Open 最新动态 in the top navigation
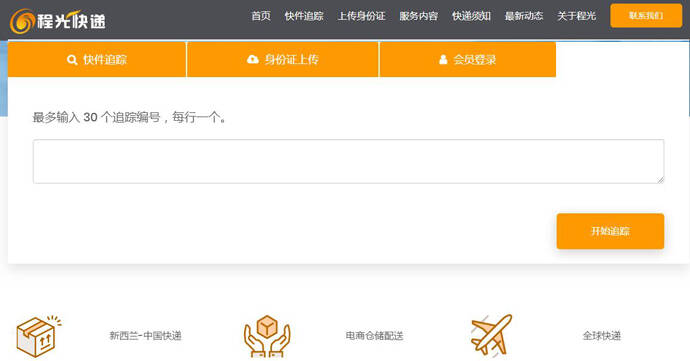The image size is (690, 361). (x=524, y=16)
